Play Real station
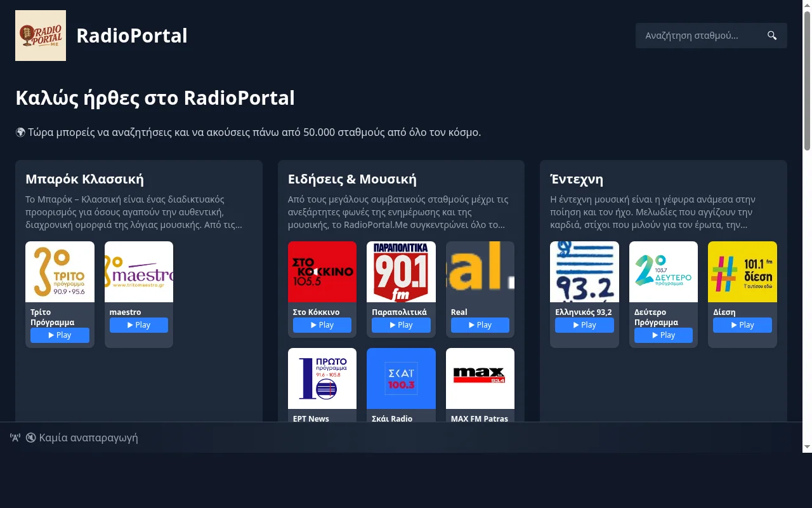This screenshot has width=812, height=508. pos(480,325)
